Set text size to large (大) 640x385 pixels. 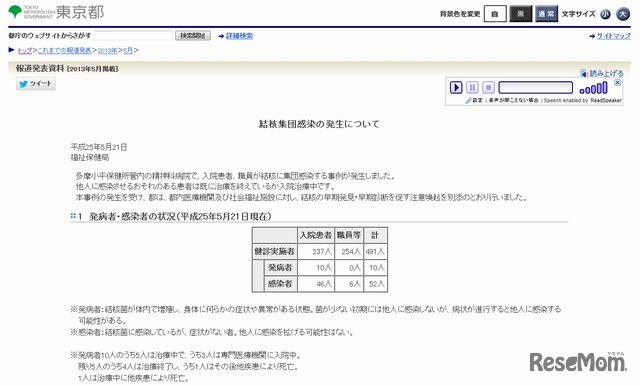coord(623,14)
